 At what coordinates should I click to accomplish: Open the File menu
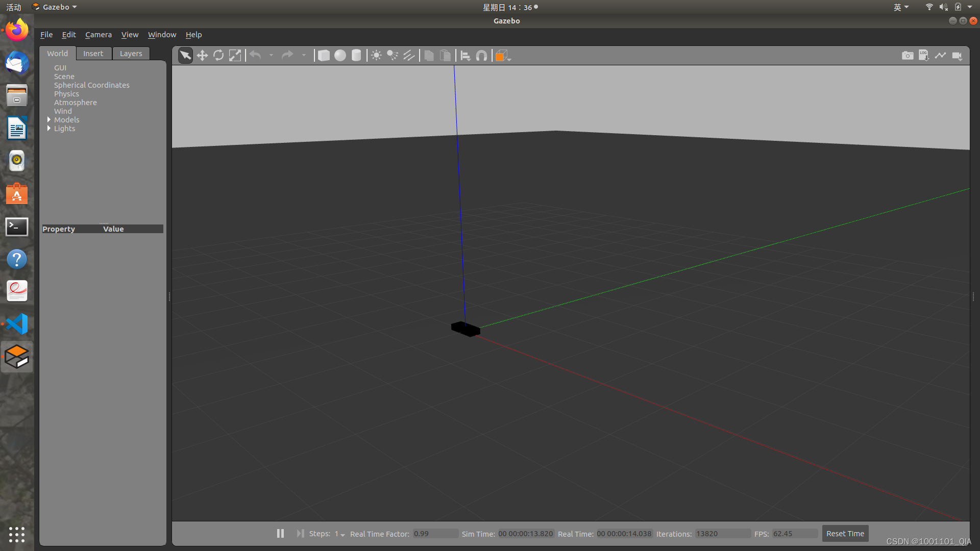click(x=46, y=35)
